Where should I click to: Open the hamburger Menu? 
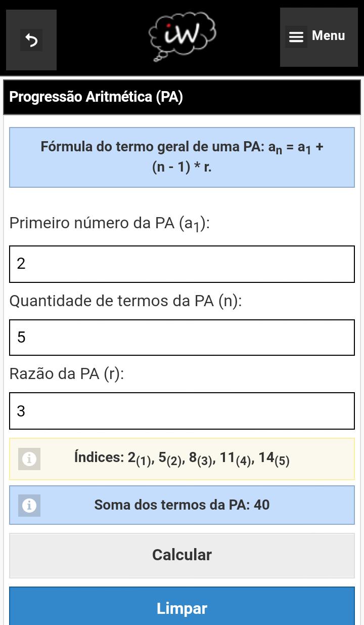(318, 37)
